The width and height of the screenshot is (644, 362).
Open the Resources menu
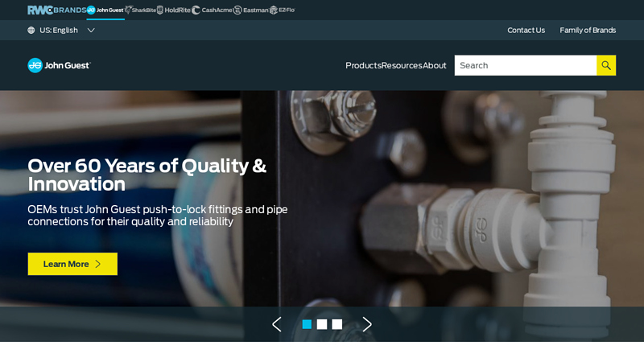pos(402,65)
